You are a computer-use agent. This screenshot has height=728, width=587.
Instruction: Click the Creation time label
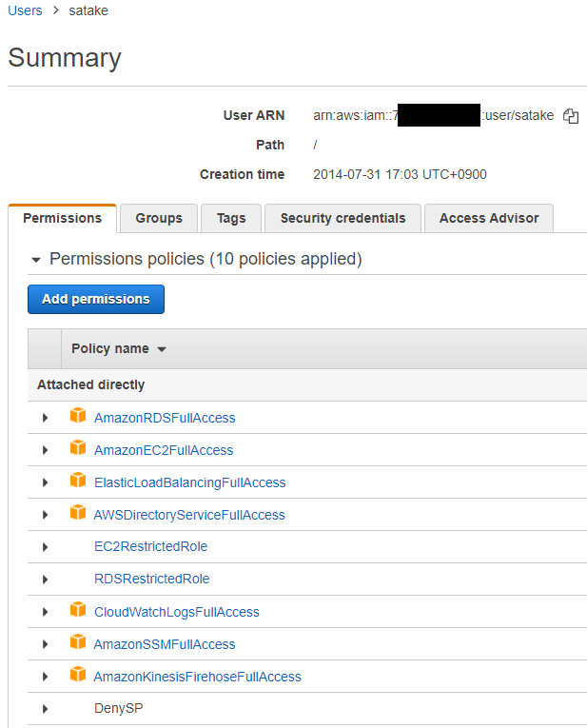243,174
